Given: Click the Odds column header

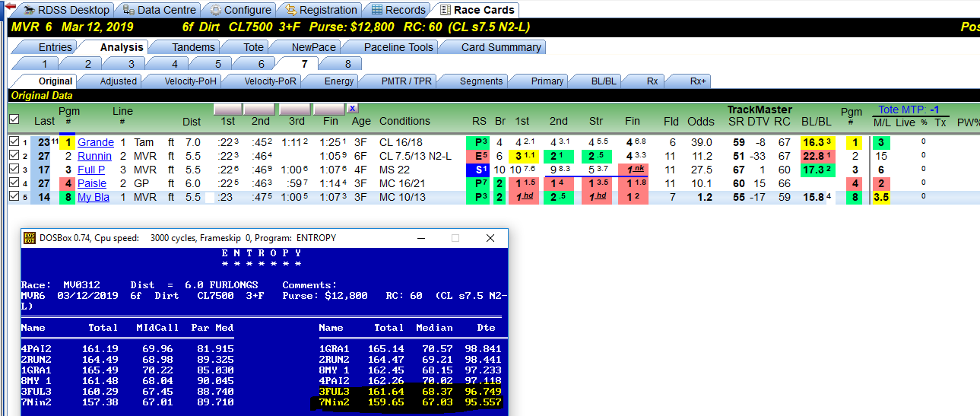Looking at the screenshot, I should click(701, 122).
